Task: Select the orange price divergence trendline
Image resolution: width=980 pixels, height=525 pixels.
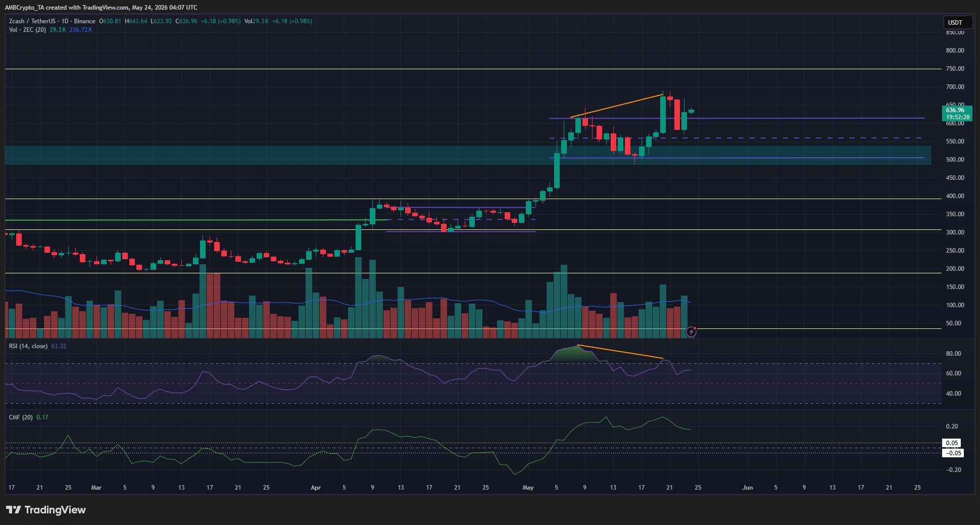Action: click(617, 106)
